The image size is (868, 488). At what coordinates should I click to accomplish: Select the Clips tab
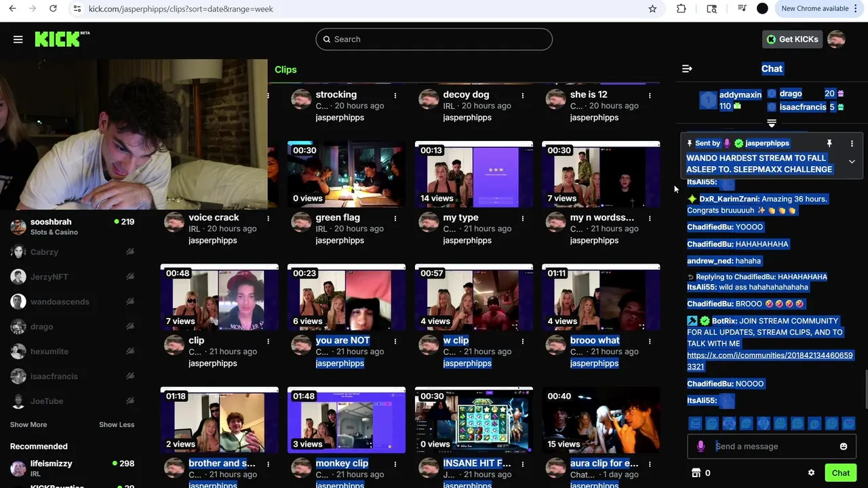pyautogui.click(x=285, y=69)
